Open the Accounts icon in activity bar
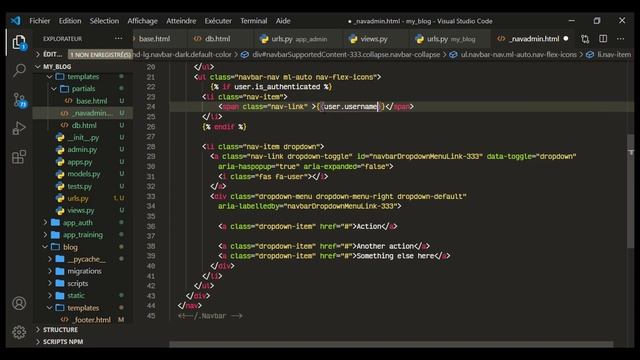 click(19, 303)
